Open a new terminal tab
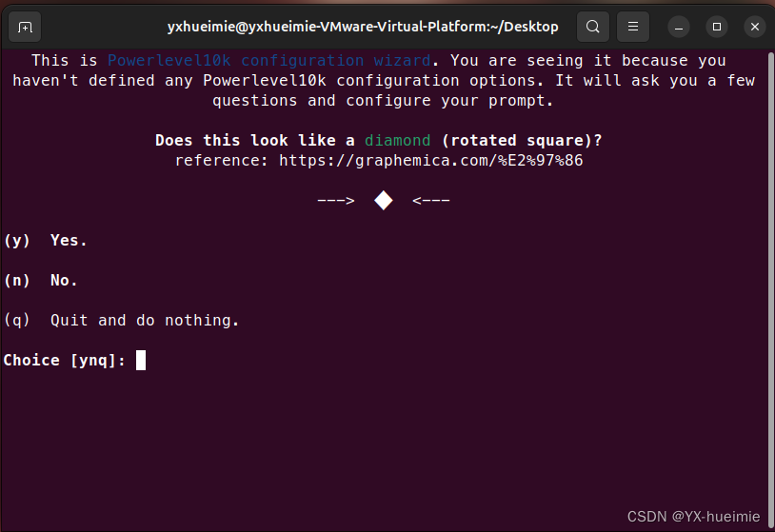775x532 pixels. (25, 27)
